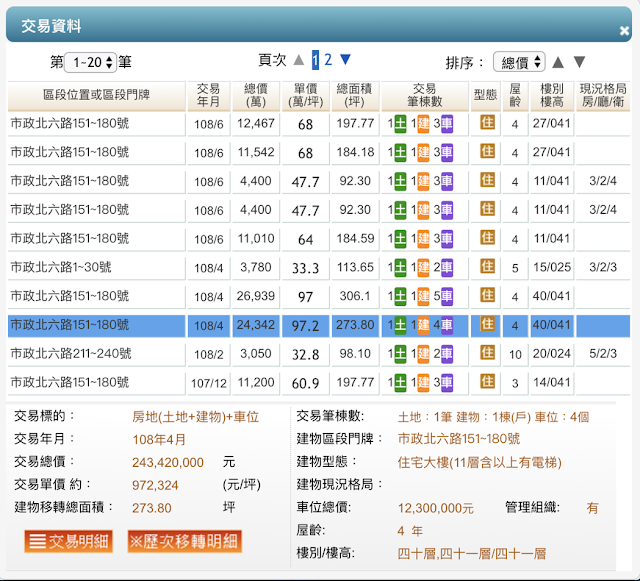The width and height of the screenshot is (640, 581).
Task: Close the 交易資料 dialog with the X
Action: click(x=624, y=31)
